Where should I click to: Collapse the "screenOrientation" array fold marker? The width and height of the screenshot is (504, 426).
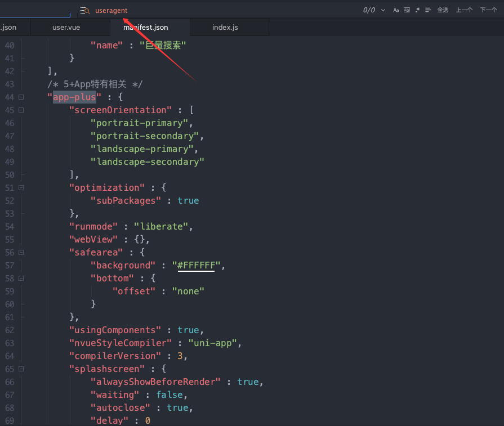(x=21, y=110)
